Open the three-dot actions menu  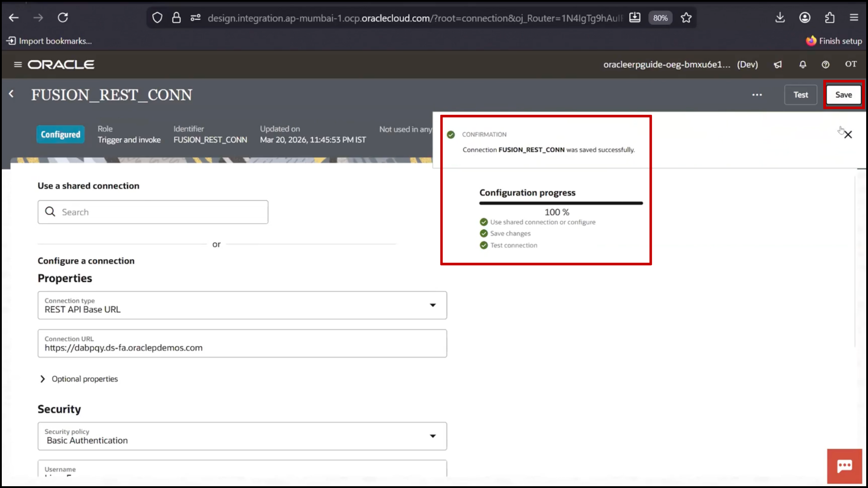tap(757, 95)
